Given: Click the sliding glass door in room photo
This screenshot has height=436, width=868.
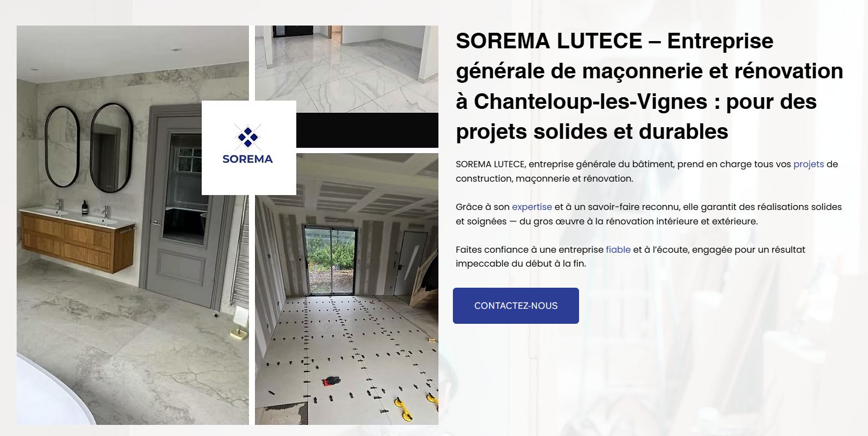Looking at the screenshot, I should point(331,260).
